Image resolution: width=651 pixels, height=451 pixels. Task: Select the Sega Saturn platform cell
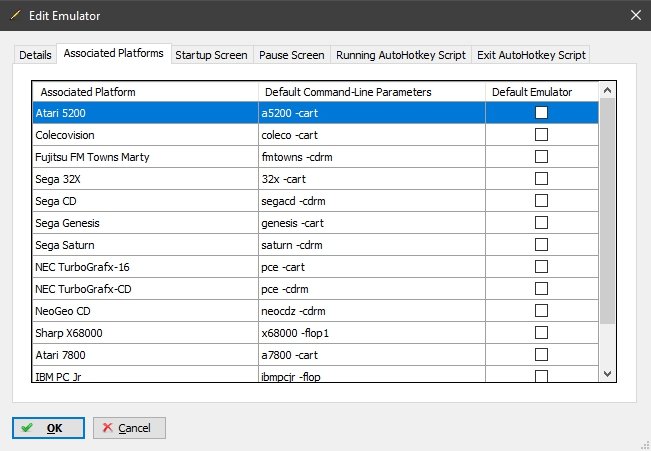[x=145, y=245]
